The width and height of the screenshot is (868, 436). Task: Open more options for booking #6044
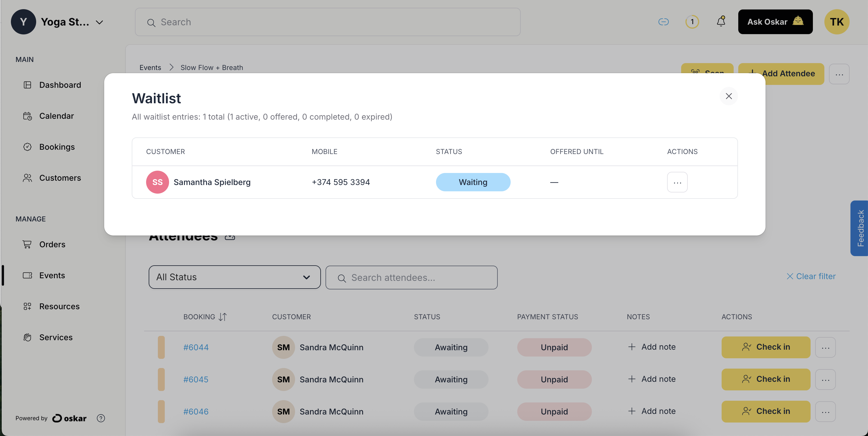coord(825,347)
